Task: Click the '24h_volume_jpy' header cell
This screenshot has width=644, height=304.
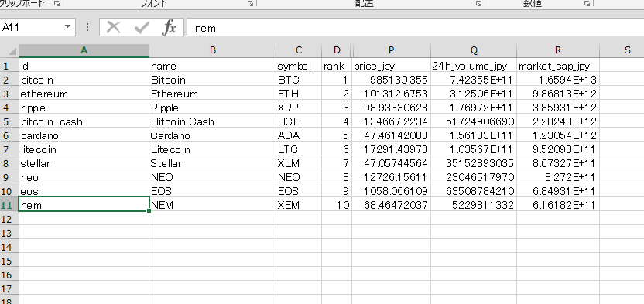Action: click(474, 66)
